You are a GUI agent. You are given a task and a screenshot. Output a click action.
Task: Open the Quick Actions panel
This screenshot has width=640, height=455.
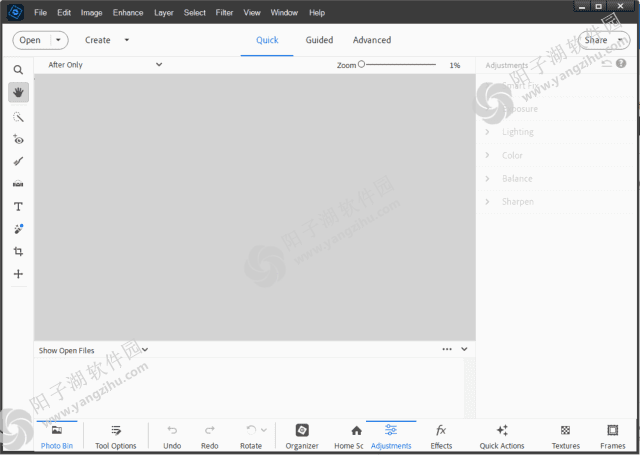(x=502, y=437)
